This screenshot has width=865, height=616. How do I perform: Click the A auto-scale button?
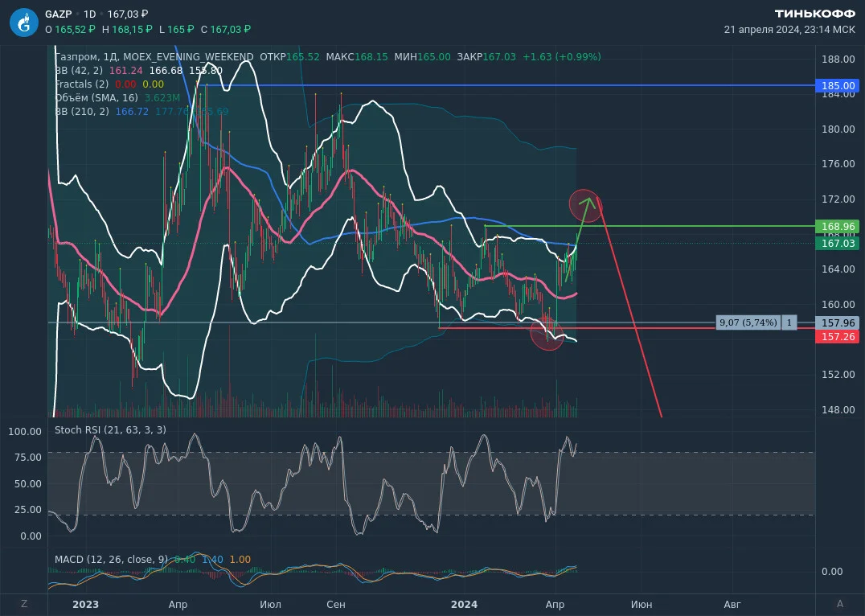tap(840, 604)
